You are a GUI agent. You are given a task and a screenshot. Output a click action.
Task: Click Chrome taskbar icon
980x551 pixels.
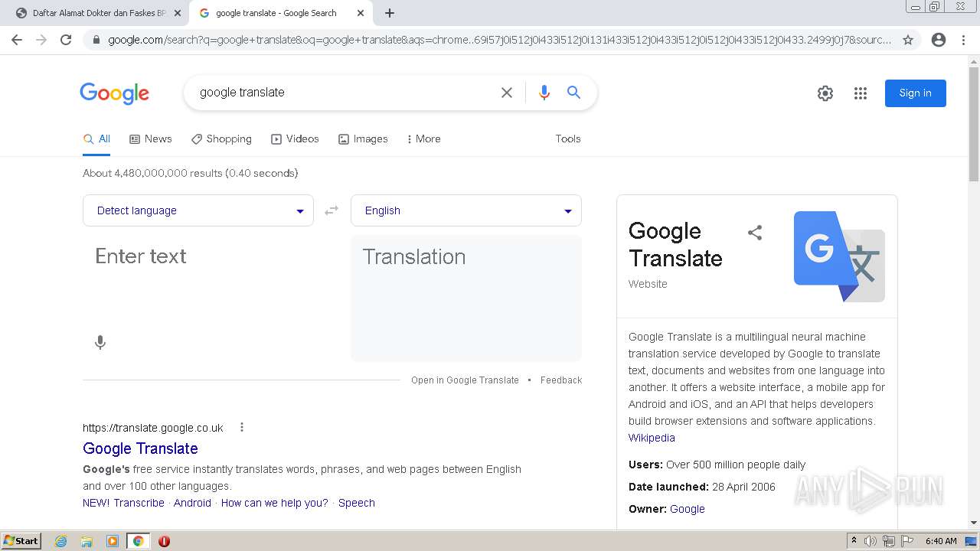click(x=138, y=541)
